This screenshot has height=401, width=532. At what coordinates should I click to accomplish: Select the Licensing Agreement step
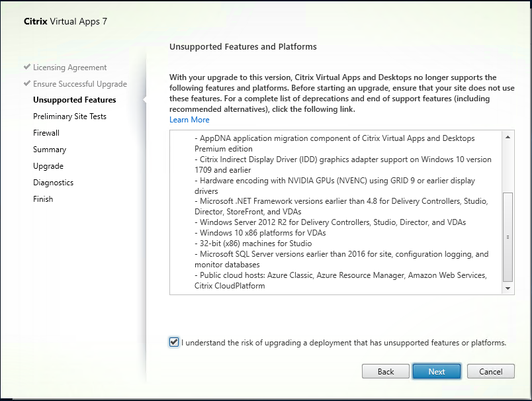tap(69, 67)
